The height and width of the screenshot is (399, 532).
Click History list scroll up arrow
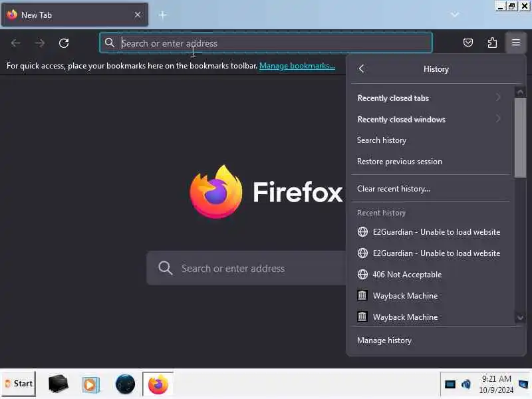pyautogui.click(x=520, y=92)
